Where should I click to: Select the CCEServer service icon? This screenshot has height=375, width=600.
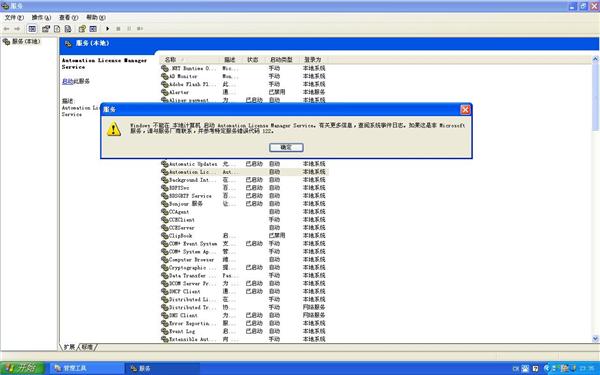[165, 228]
